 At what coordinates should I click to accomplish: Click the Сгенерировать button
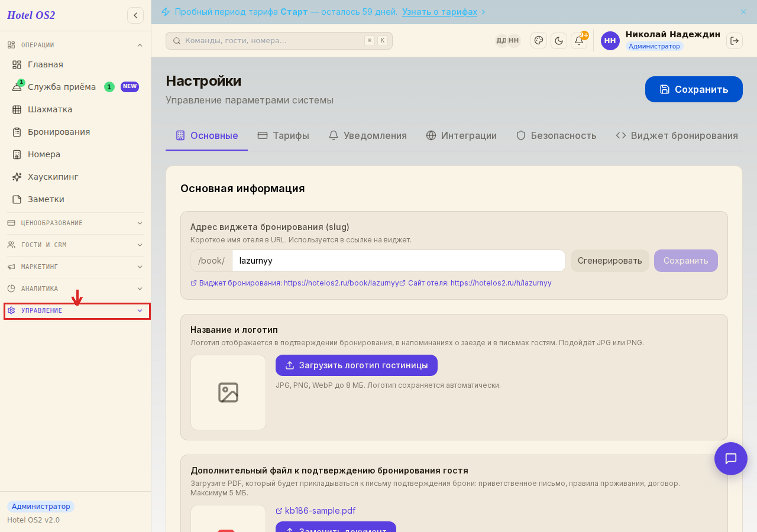point(610,261)
